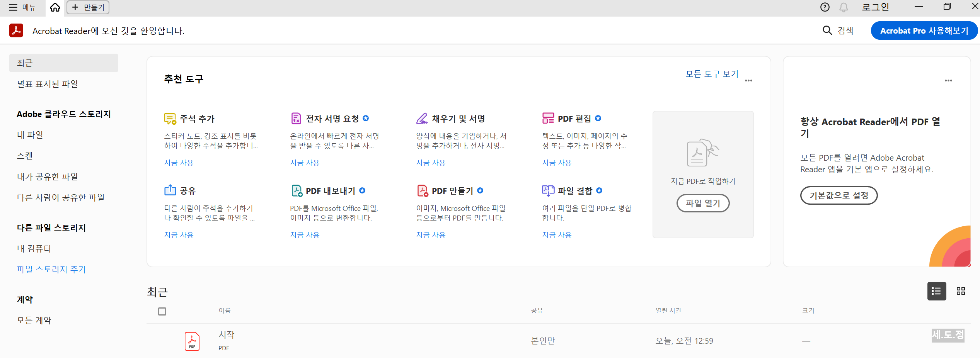Image resolution: width=980 pixels, height=358 pixels.
Task: Select the 전자 서명 요청 icon
Action: (x=296, y=118)
